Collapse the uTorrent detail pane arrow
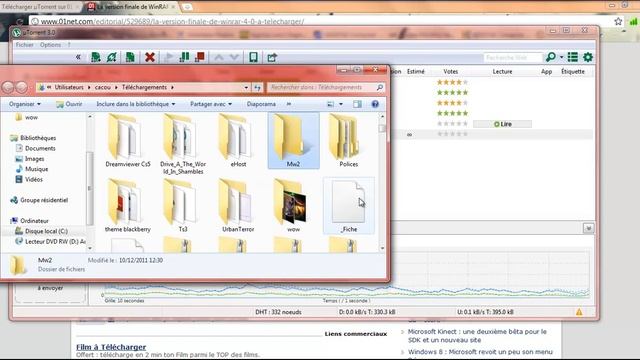Image resolution: width=640 pixels, height=360 pixels. coord(588,228)
